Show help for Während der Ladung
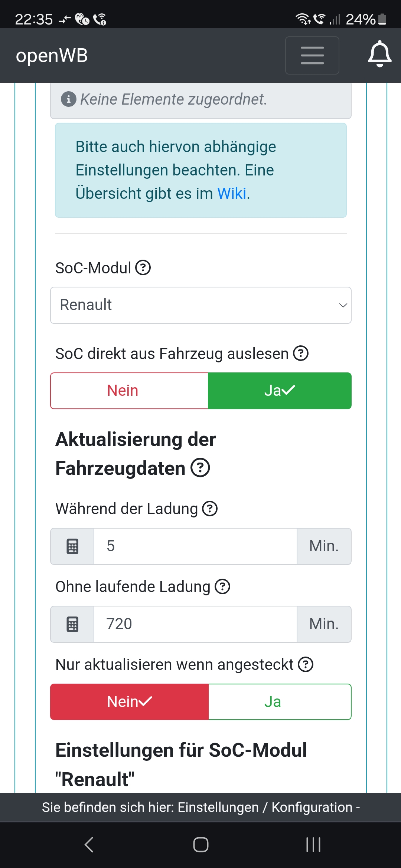Screen dimensions: 401x868 210,509
